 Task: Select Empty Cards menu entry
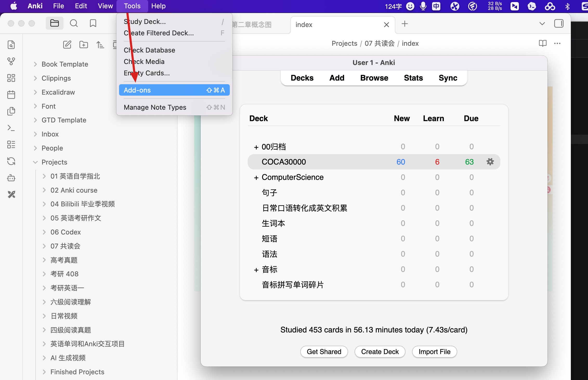[174, 73]
